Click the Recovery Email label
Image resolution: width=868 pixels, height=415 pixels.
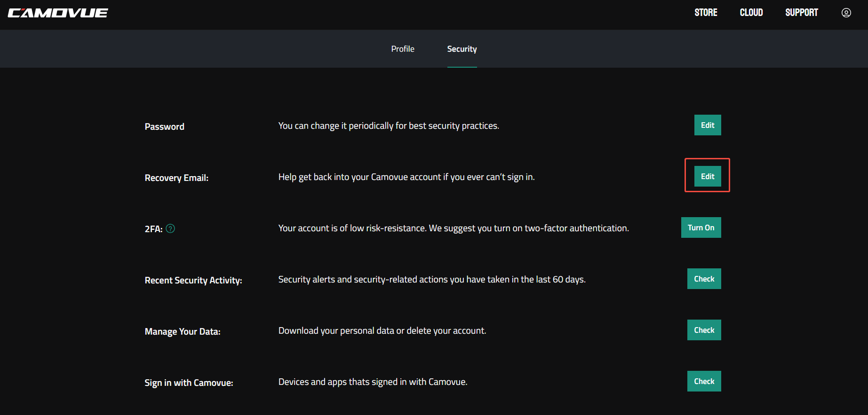(176, 178)
